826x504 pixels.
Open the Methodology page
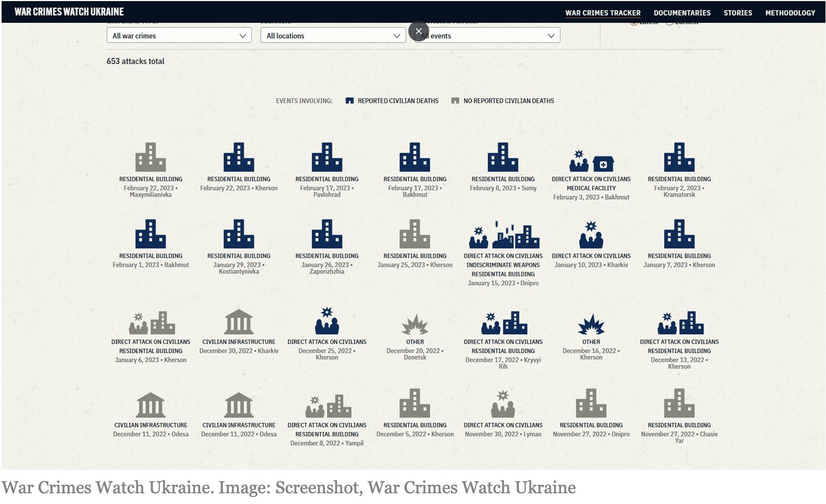(x=790, y=13)
